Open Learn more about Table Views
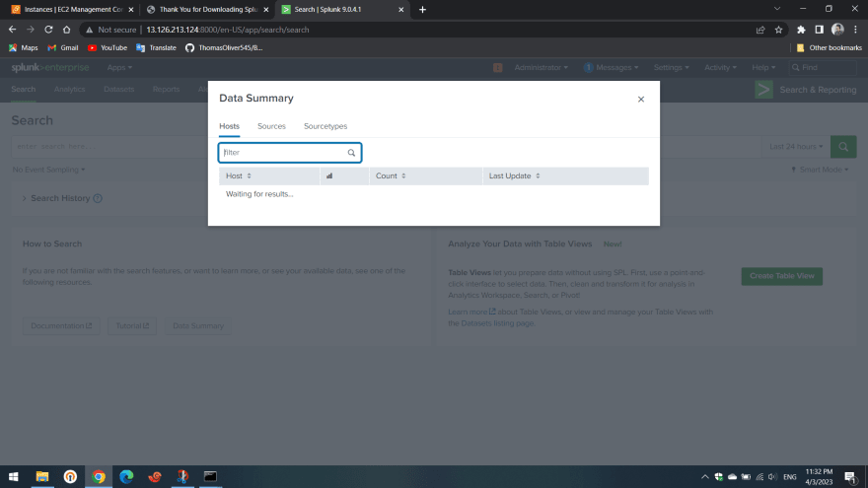 pyautogui.click(x=471, y=313)
